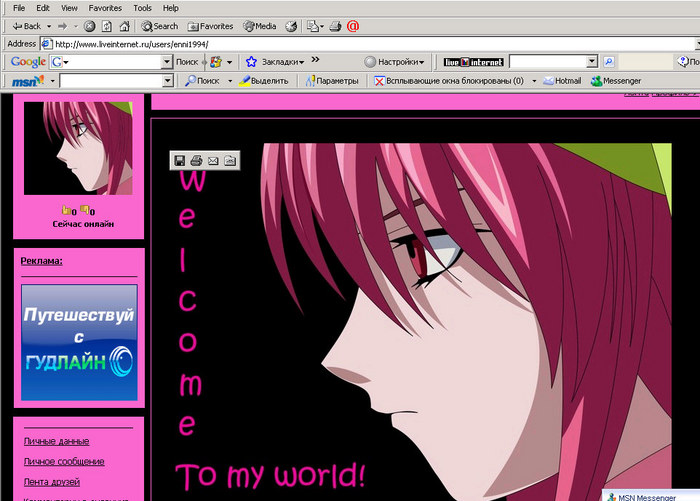Screen dimensions: 700x501
Task: Refresh the page with the Refresh icon
Action: point(107,26)
